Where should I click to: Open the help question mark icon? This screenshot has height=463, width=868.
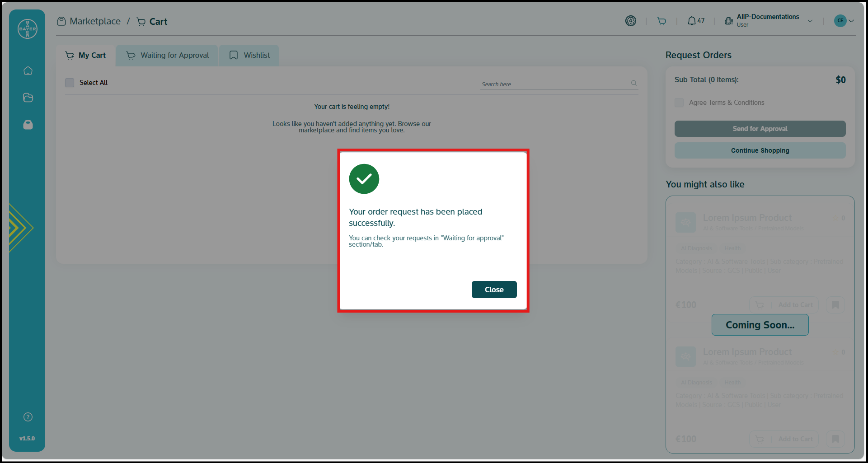point(28,417)
